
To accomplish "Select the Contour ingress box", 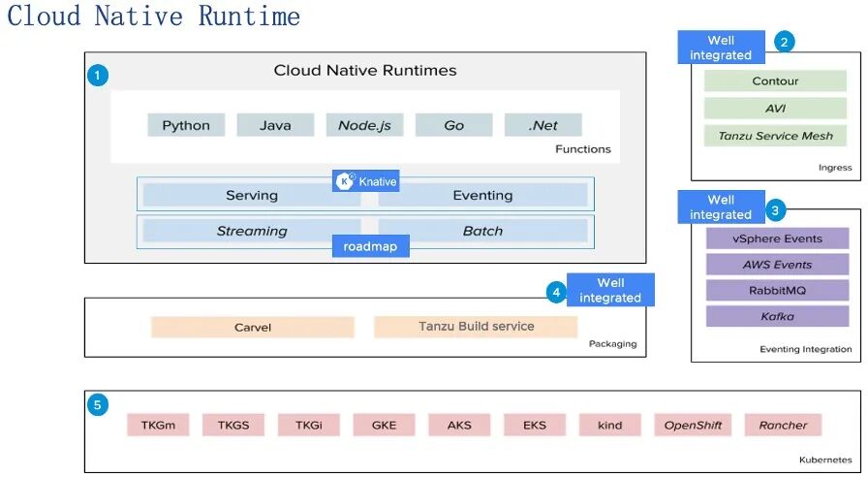I will pos(775,80).
